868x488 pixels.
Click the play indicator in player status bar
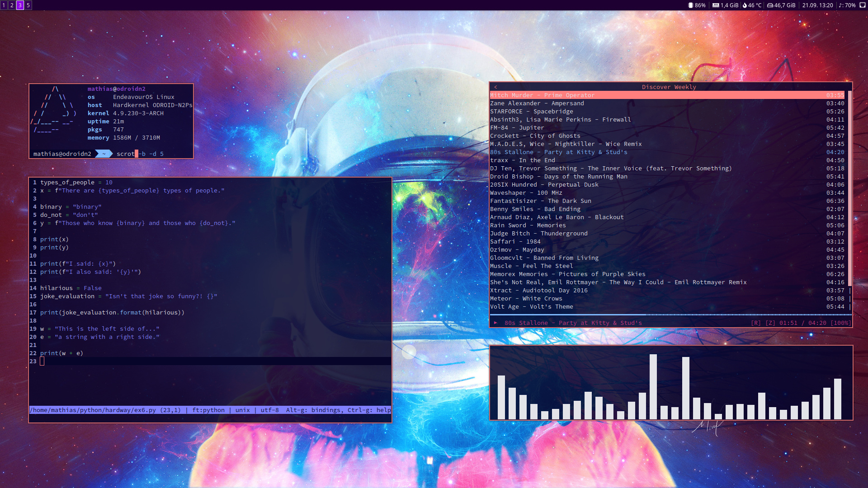pos(496,323)
